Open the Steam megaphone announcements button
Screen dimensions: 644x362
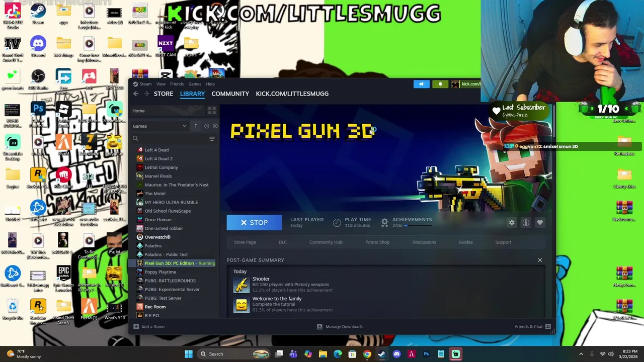click(x=422, y=84)
